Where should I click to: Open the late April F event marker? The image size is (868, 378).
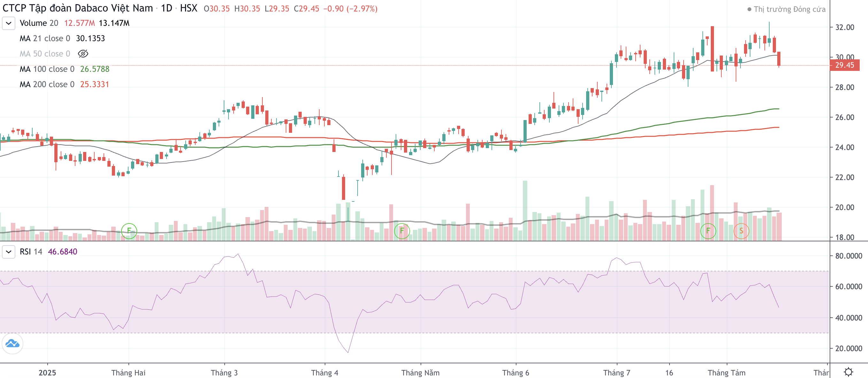click(x=402, y=231)
